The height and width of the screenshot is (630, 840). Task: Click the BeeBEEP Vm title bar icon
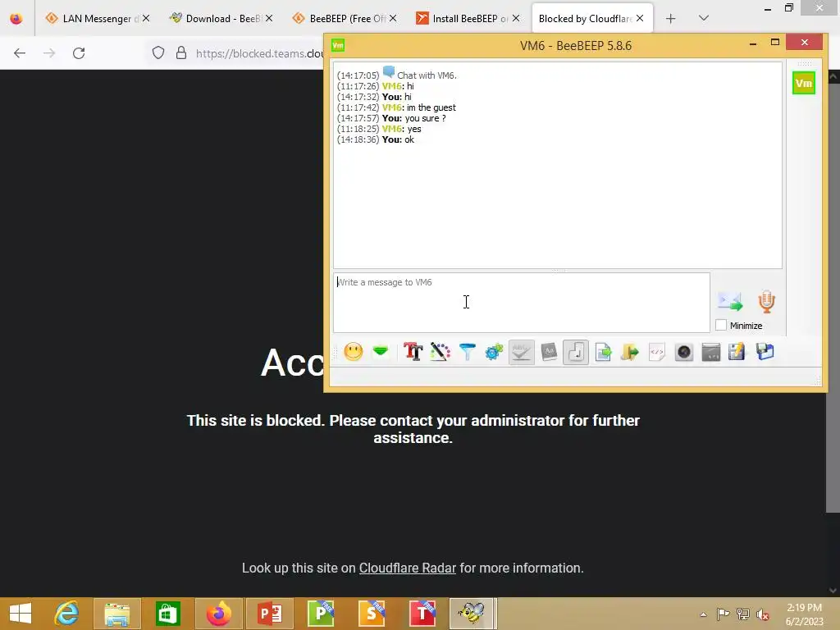coord(337,46)
